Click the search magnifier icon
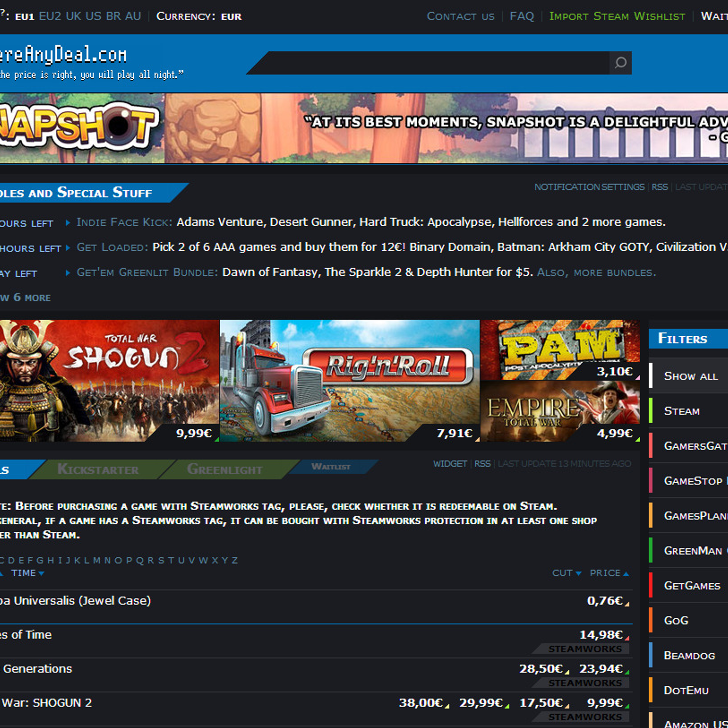The height and width of the screenshot is (728, 728). point(620,63)
